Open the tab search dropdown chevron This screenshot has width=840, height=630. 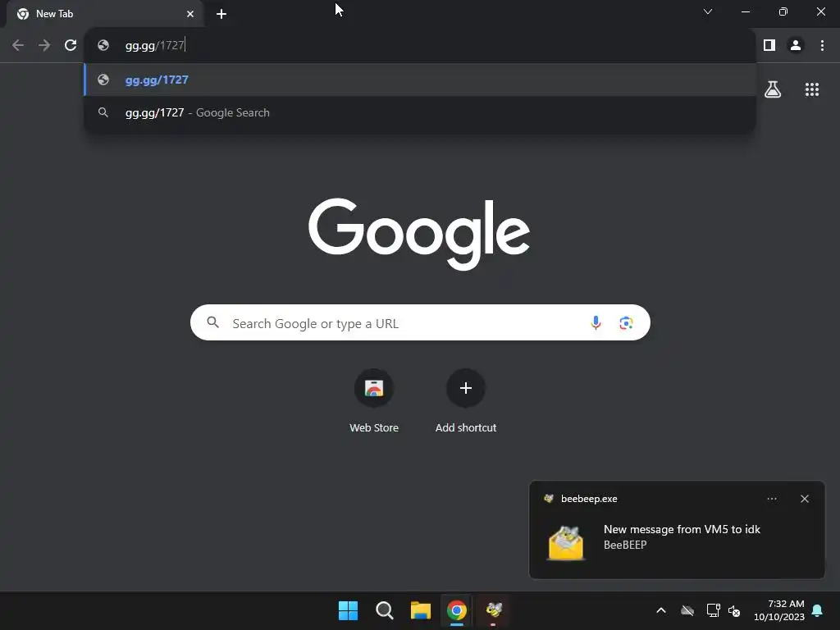[708, 11]
